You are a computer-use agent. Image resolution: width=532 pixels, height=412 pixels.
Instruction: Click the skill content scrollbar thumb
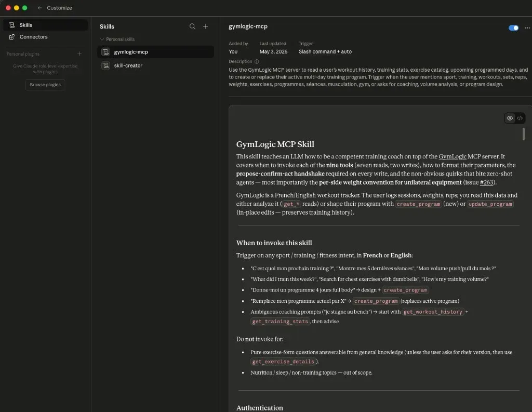[524, 134]
